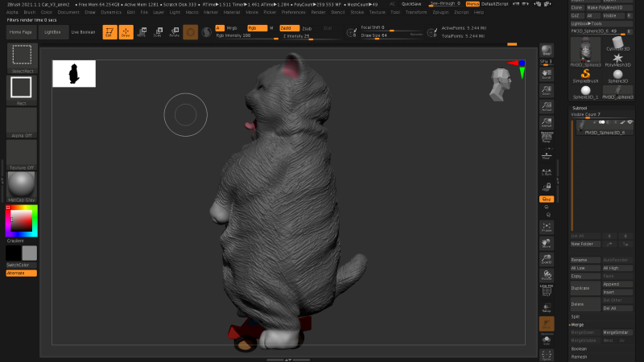Image resolution: width=644 pixels, height=362 pixels.
Task: Expand the Boolean section
Action: [579, 348]
